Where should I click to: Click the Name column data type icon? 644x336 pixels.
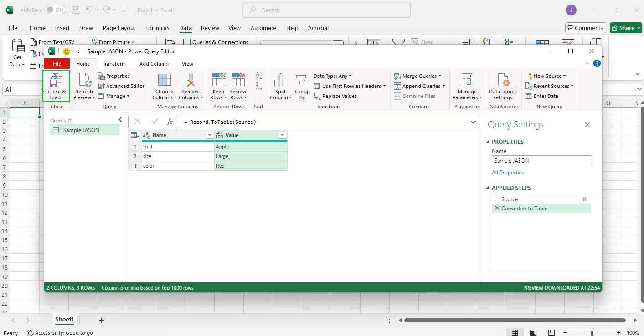(146, 135)
